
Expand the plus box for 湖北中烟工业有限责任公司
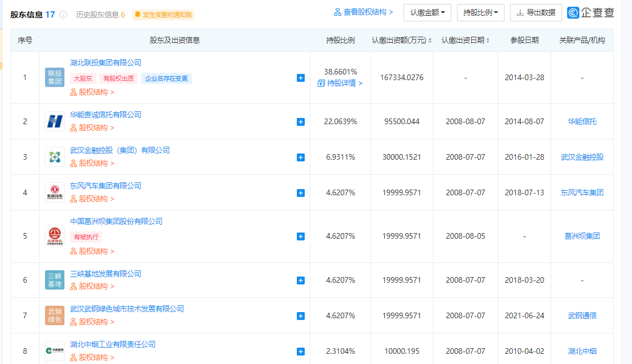point(301,352)
